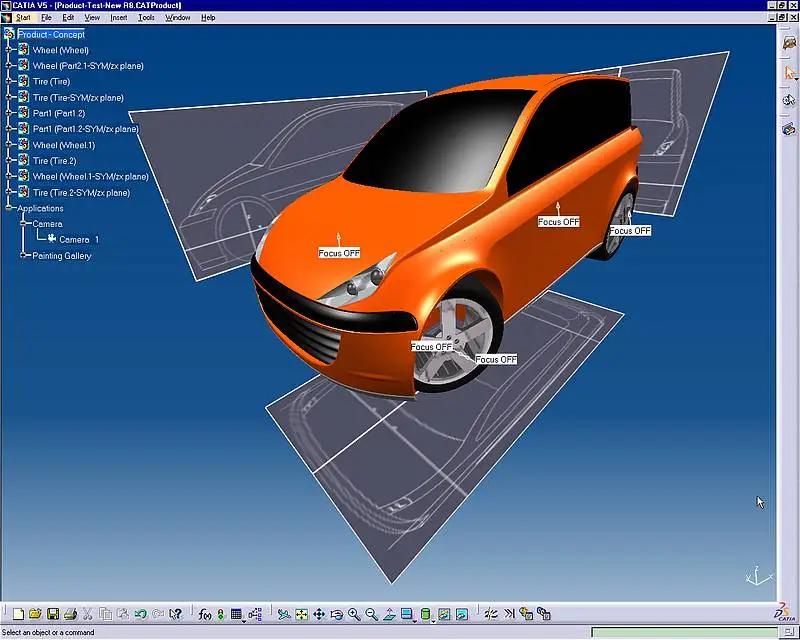Collapse the Applications tree node

click(x=8, y=208)
